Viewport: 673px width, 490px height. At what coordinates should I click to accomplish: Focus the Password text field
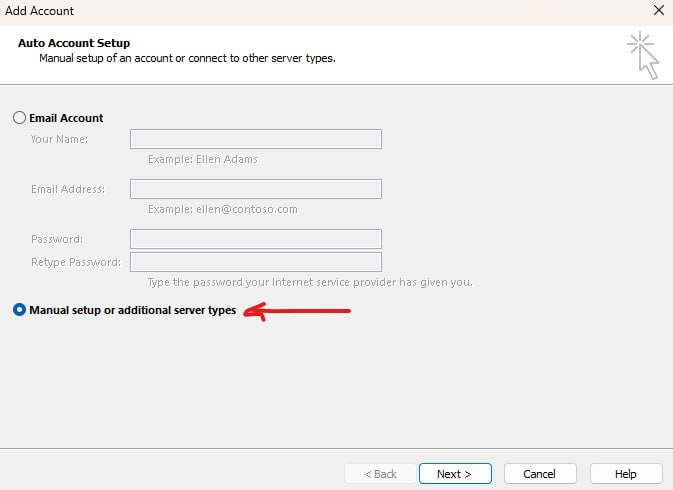coord(256,239)
